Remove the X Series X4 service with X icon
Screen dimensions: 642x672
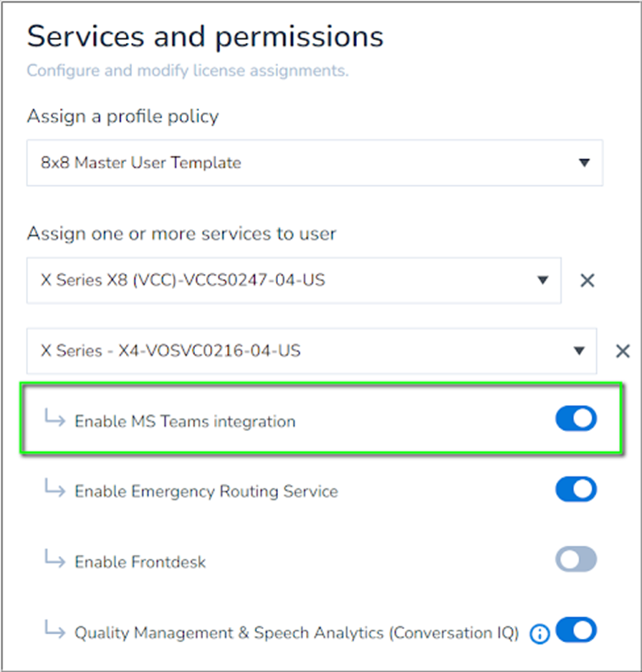coord(622,351)
